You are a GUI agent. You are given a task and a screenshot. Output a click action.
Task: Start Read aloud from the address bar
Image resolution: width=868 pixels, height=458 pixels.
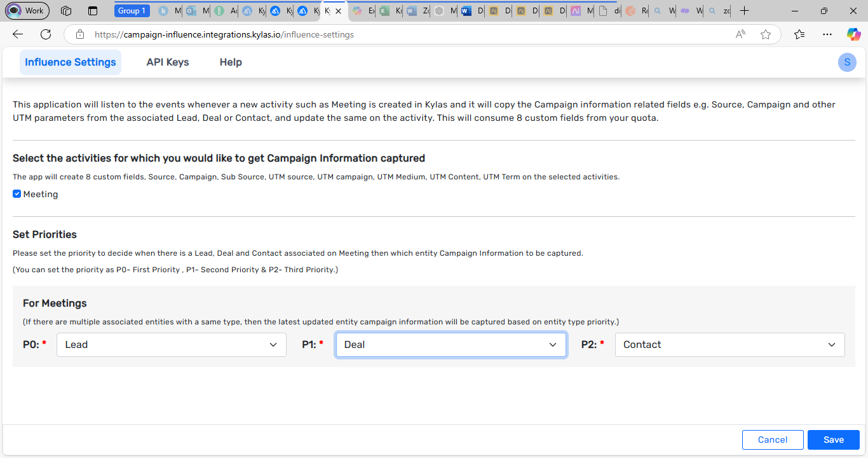click(740, 34)
